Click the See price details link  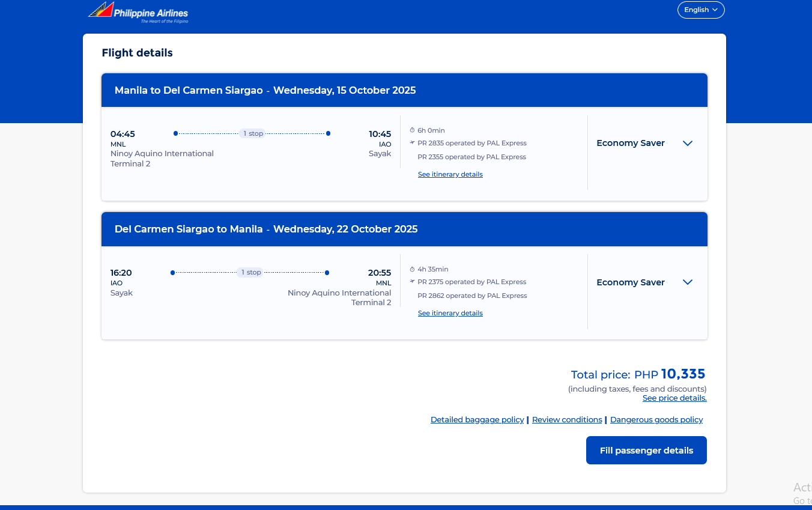coord(674,398)
